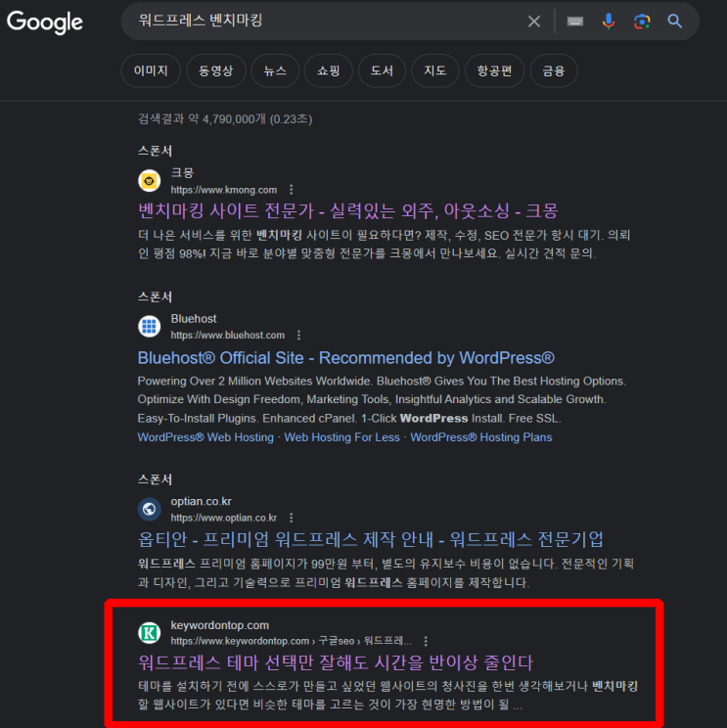This screenshot has height=728, width=727.
Task: Click the 크몽 site name
Action: pos(182,173)
